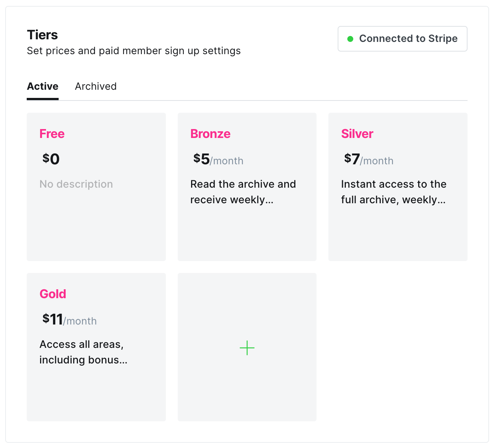Click the green plus icon to add tier
Viewport: 495px width, 448px height.
tap(247, 348)
